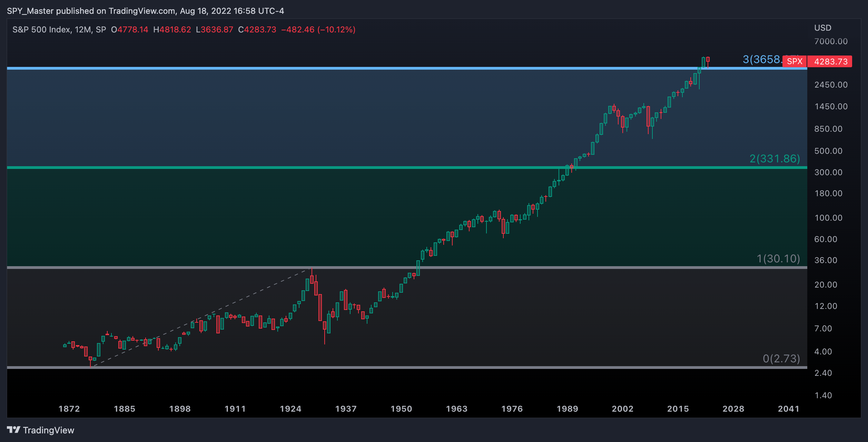Click the 1.40 price axis label
Image resolution: width=868 pixels, height=442 pixels.
823,395
